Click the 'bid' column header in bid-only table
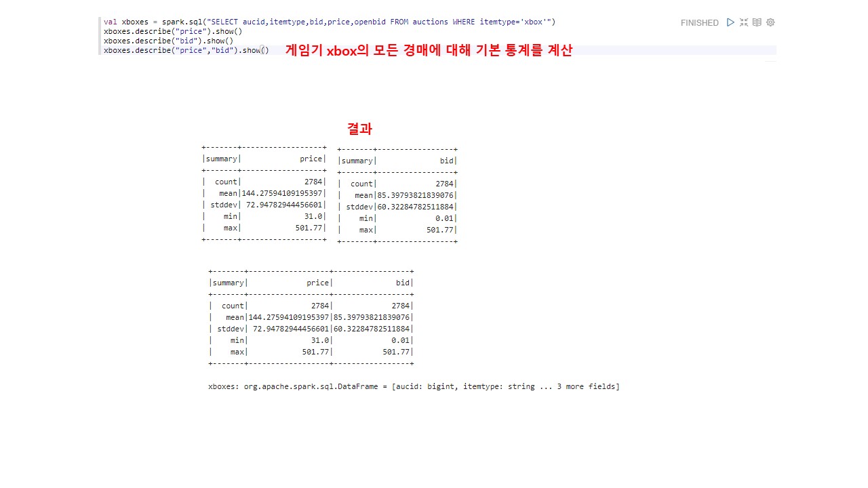This screenshot has width=868, height=488. pyautogui.click(x=447, y=161)
